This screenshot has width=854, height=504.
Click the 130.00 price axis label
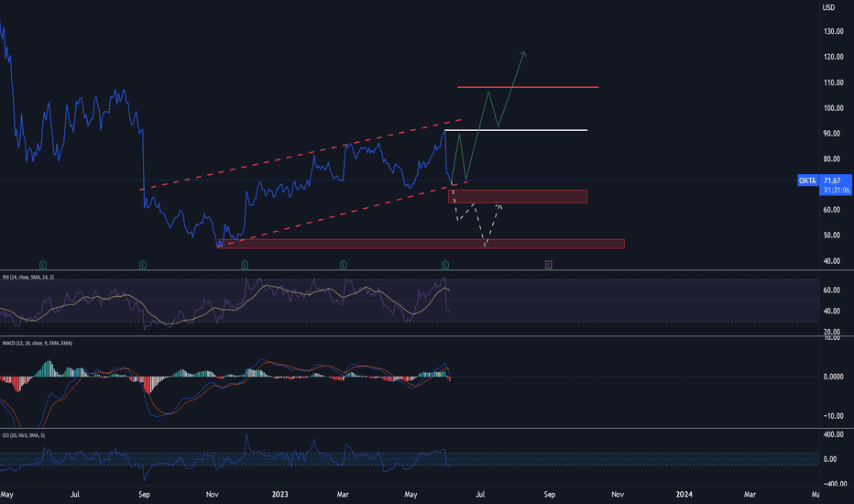point(833,31)
